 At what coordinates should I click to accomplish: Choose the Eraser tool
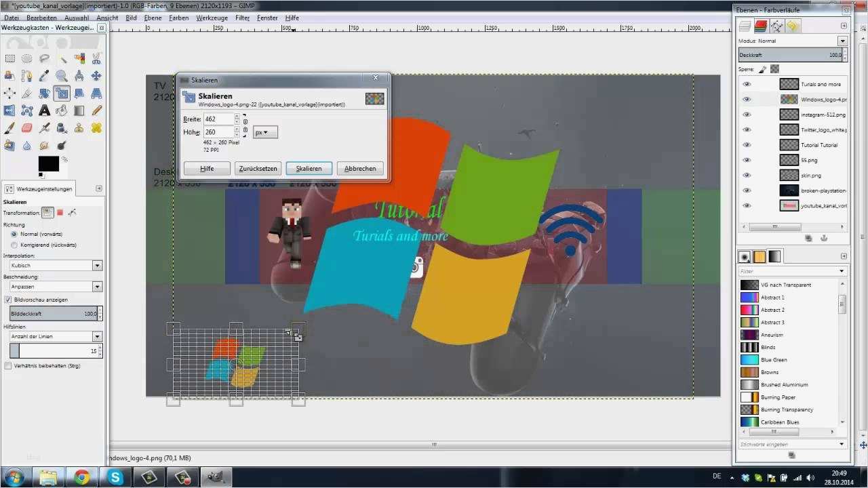[x=27, y=127]
